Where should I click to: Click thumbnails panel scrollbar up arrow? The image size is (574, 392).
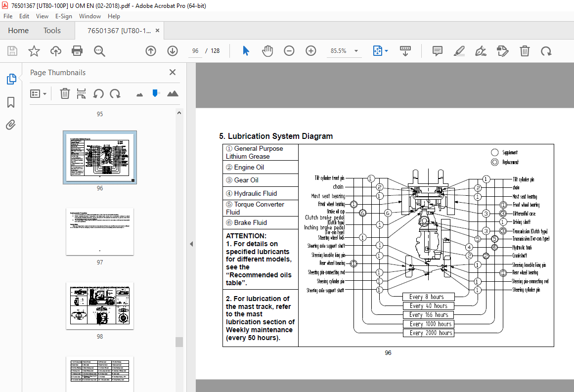click(x=179, y=113)
